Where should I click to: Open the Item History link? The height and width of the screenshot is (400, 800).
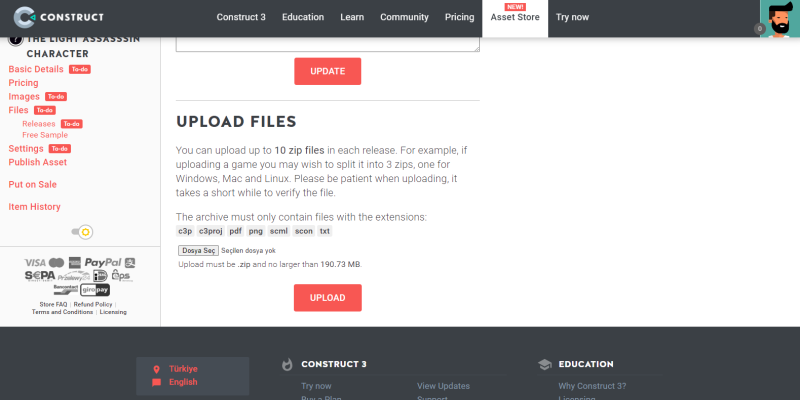pyautogui.click(x=35, y=207)
